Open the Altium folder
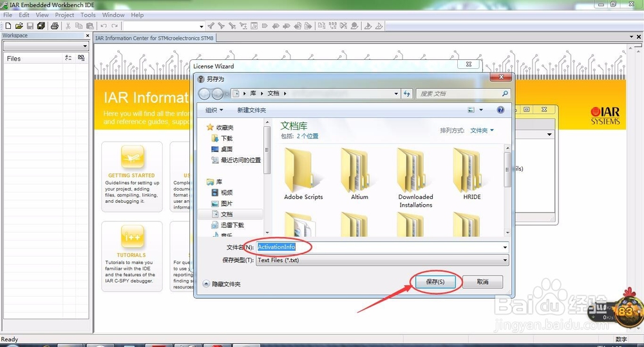The height and width of the screenshot is (347, 644). tap(359, 174)
